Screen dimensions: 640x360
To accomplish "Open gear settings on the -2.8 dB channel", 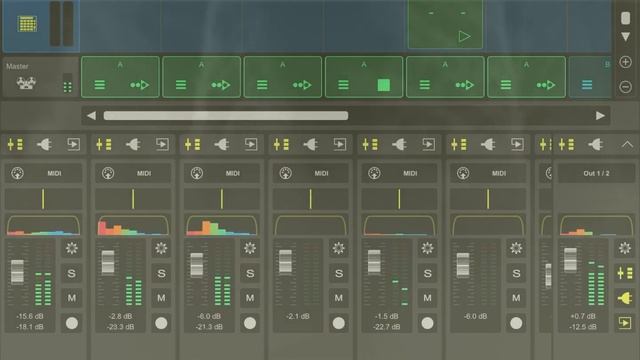I will [x=161, y=248].
